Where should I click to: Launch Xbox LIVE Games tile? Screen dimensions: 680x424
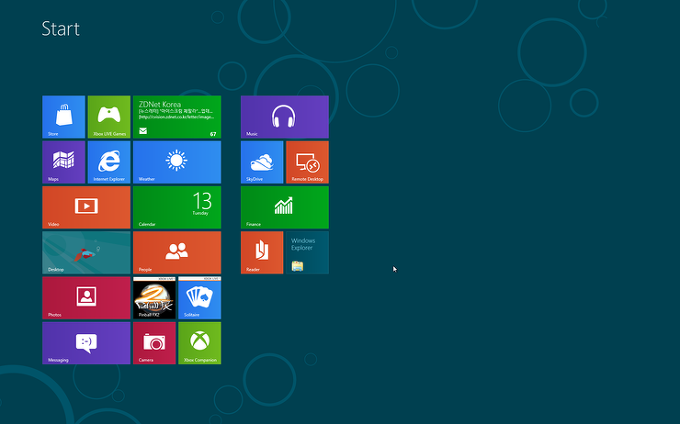tap(109, 117)
